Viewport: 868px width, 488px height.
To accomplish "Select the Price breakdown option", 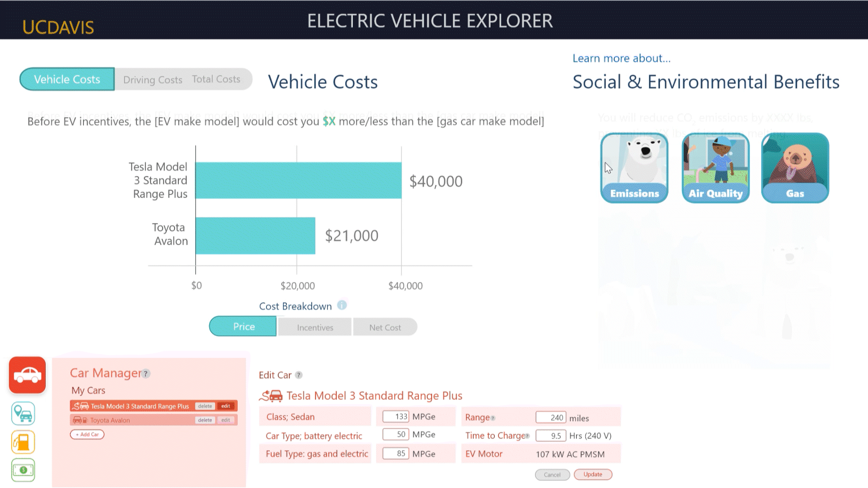I will coord(243,326).
